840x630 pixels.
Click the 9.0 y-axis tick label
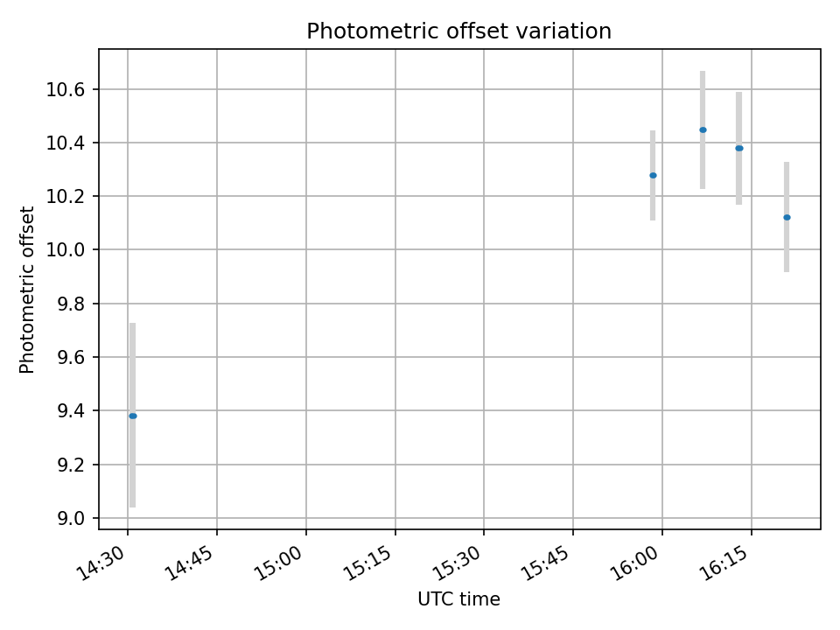coord(71,519)
